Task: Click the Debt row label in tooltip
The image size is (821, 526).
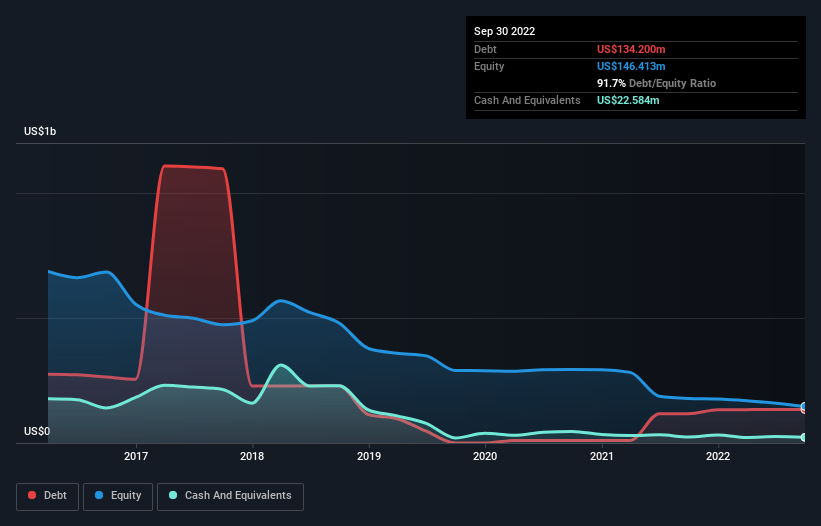Action: click(x=485, y=49)
